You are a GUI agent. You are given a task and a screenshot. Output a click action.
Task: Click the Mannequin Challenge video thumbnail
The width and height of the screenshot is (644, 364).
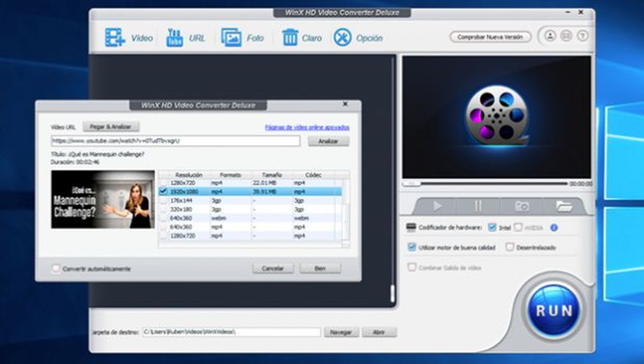pyautogui.click(x=103, y=199)
